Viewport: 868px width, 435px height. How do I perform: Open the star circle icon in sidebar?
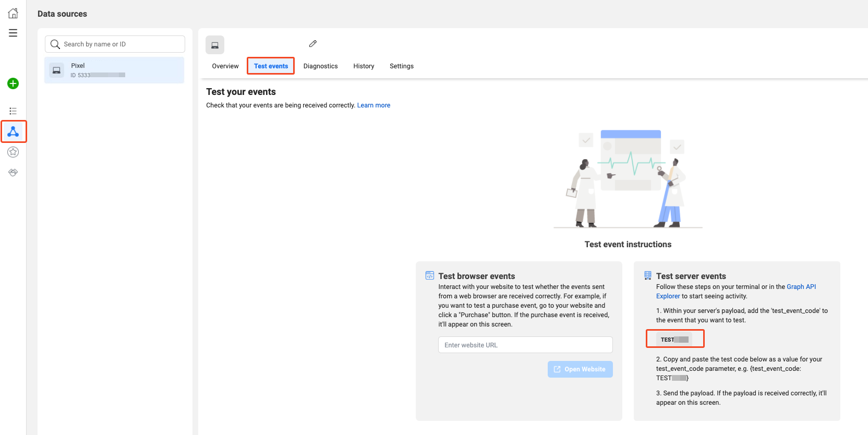(x=13, y=152)
